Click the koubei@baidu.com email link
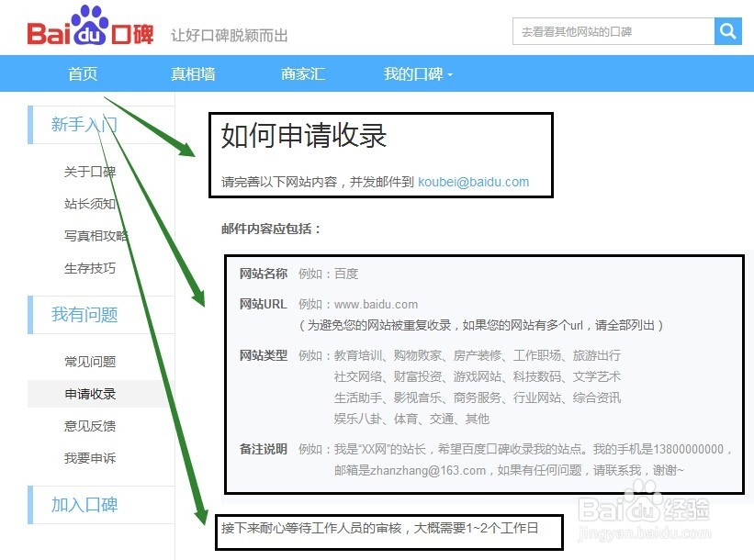The width and height of the screenshot is (754, 560). (474, 182)
